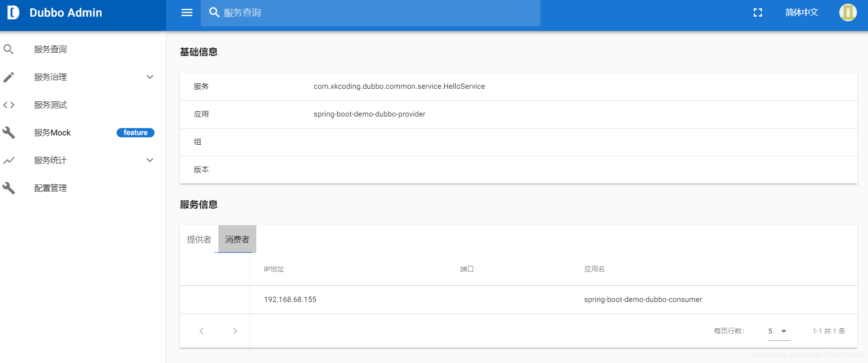The width and height of the screenshot is (868, 363).
Task: Click the spring-boot-demo-dubbo-consumer cell
Action: click(643, 300)
